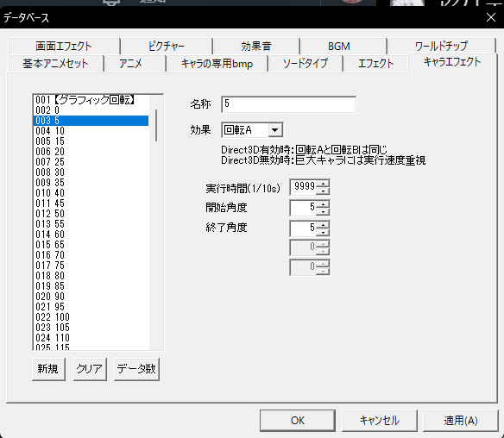Click the 開始角度 value field
This screenshot has height=438, width=504.
[303, 208]
